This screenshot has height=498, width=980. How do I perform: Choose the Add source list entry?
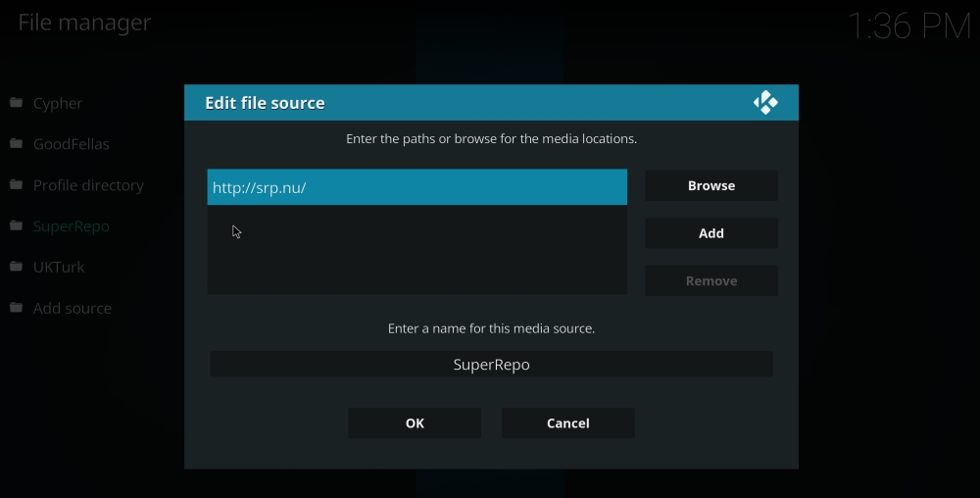[x=72, y=308]
